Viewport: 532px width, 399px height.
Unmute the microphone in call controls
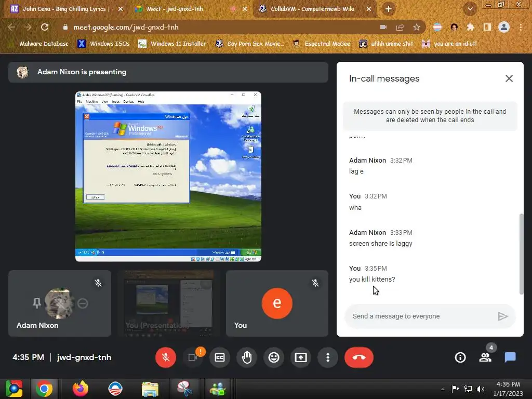(166, 357)
